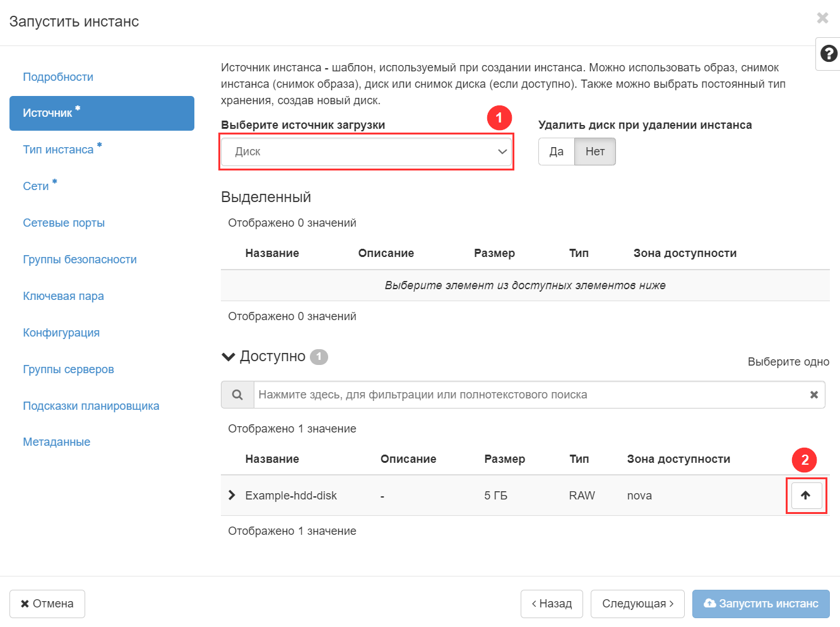Select 'Да' for delete disk on instance removal
The image size is (840, 627).
click(556, 152)
